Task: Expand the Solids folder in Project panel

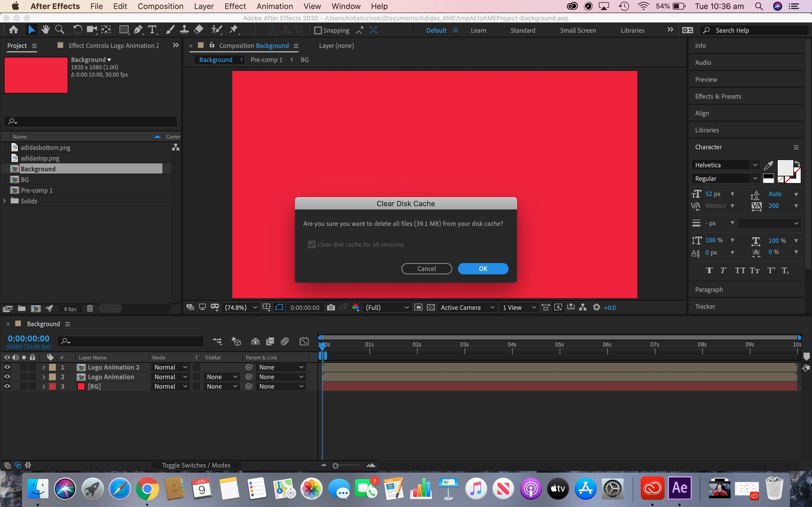Action: [x=4, y=201]
